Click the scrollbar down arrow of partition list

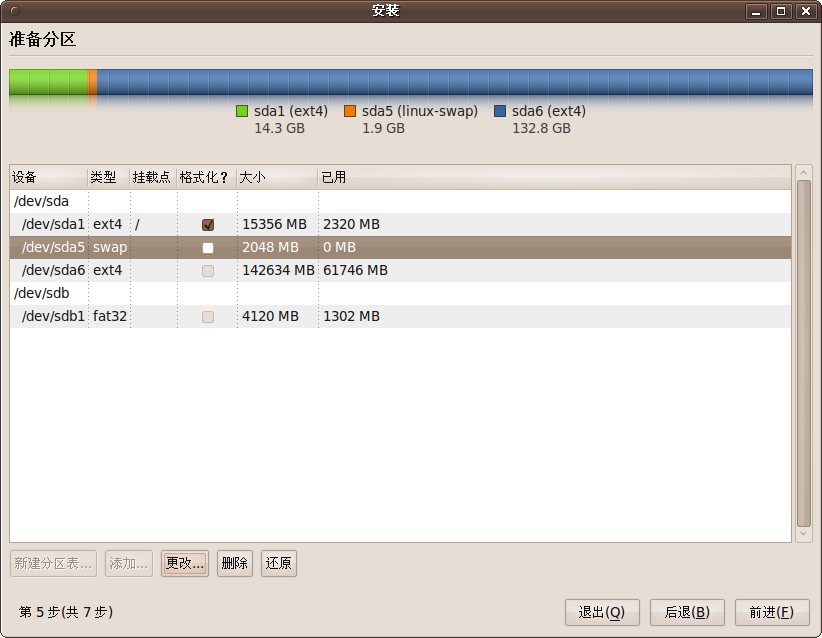pyautogui.click(x=804, y=535)
